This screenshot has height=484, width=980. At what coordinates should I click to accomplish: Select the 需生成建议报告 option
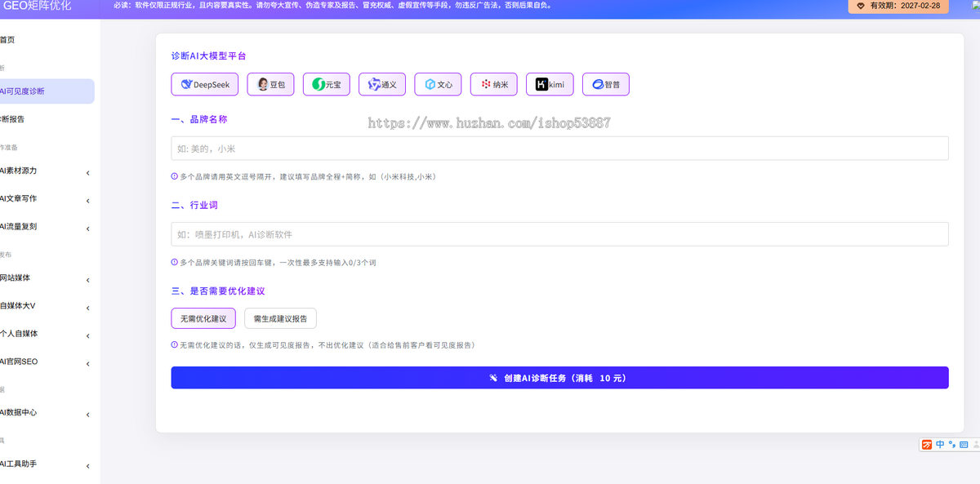coord(280,318)
